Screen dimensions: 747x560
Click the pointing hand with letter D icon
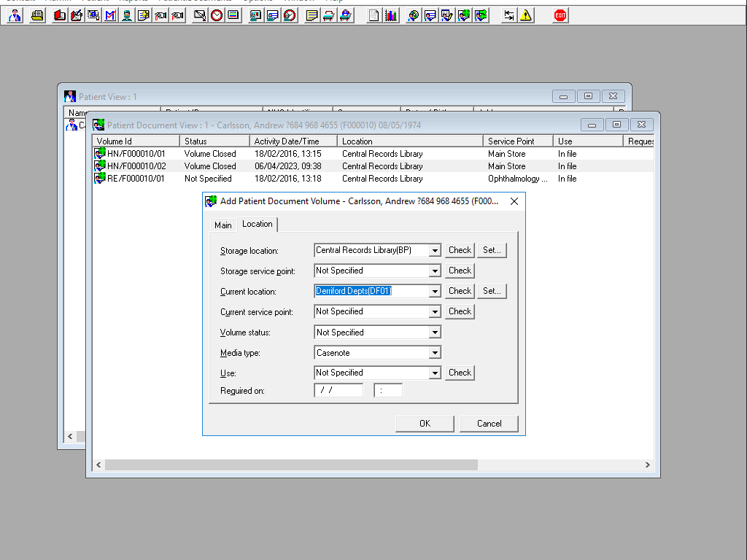coord(160,16)
